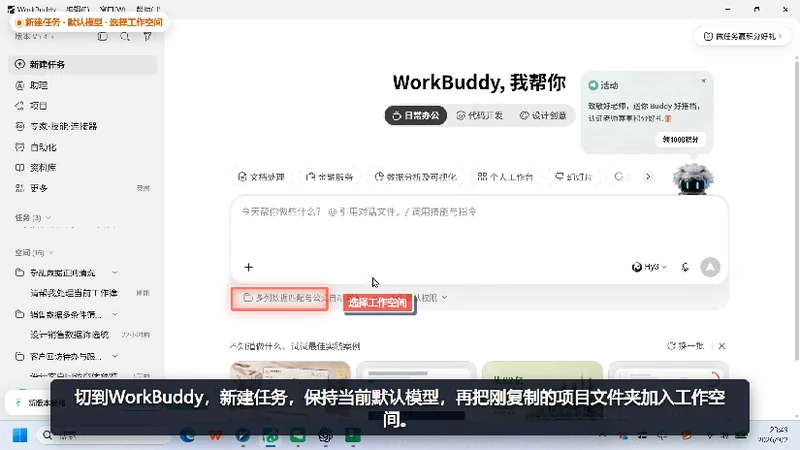Switch to the 日常办公 tab
800x450 pixels.
click(x=416, y=116)
